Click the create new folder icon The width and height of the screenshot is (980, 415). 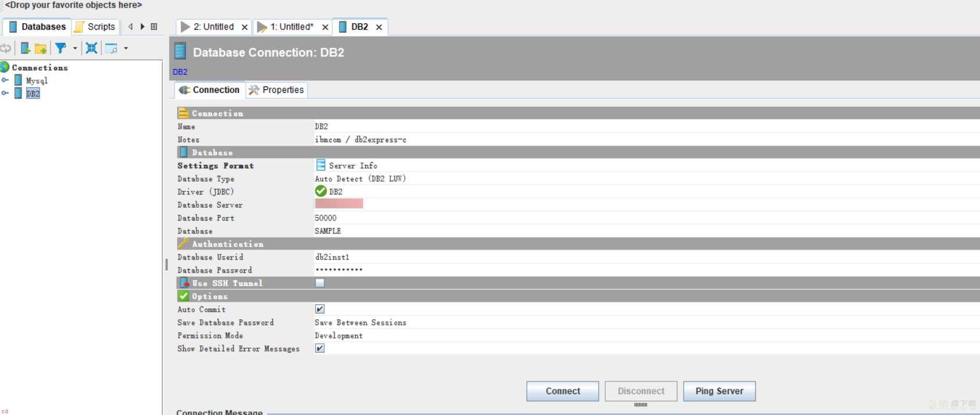pos(41,49)
